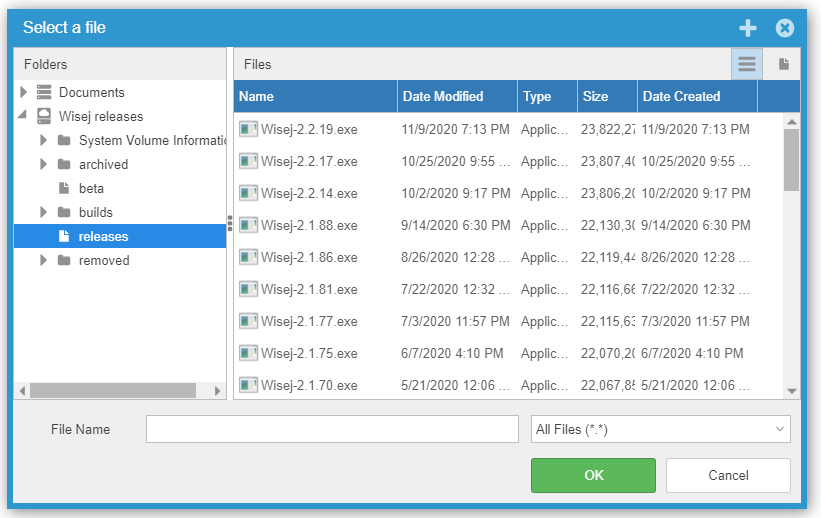This screenshot has height=518, width=821.
Task: Click icon of Wisej-2.2.17.exe
Action: click(248, 161)
